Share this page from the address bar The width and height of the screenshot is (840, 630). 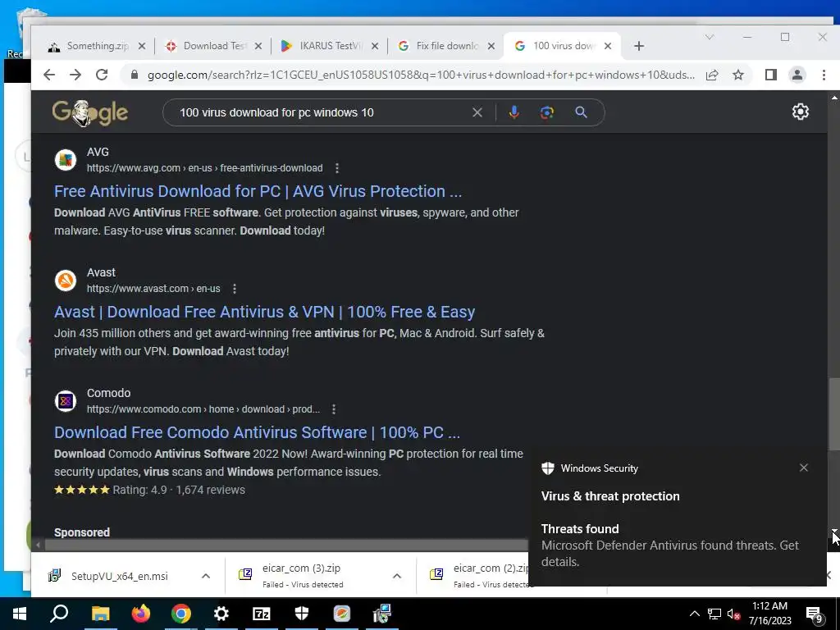(x=712, y=75)
